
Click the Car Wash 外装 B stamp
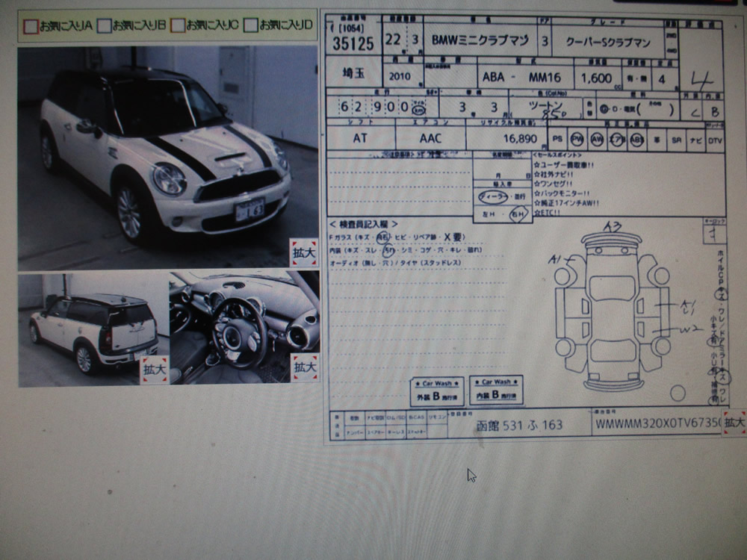click(437, 391)
